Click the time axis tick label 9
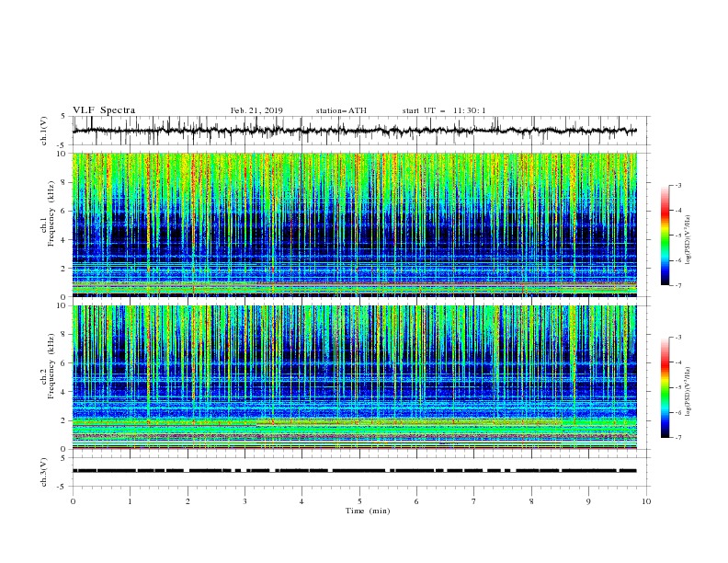The height and width of the screenshot is (563, 728). (588, 501)
